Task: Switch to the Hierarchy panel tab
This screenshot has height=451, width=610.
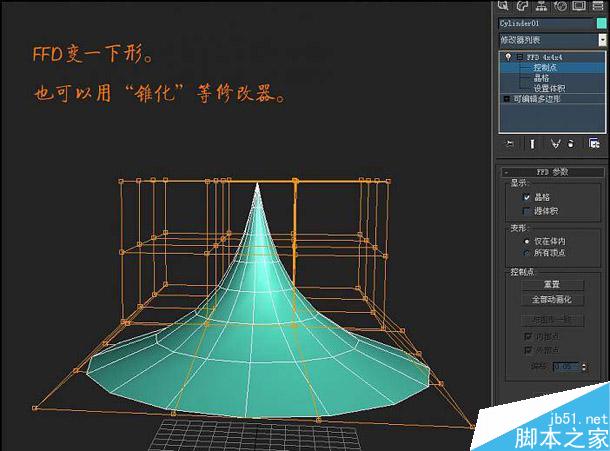Action: tap(541, 5)
